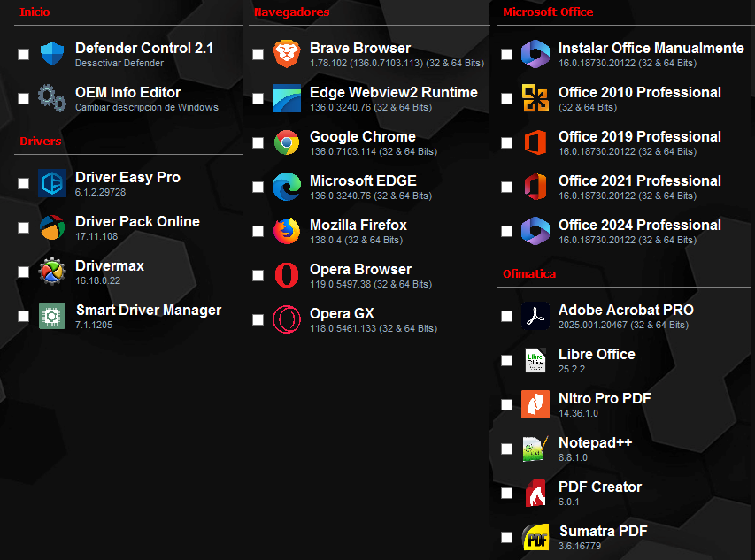Click the PDF Creator icon
The height and width of the screenshot is (560, 755).
point(535,493)
